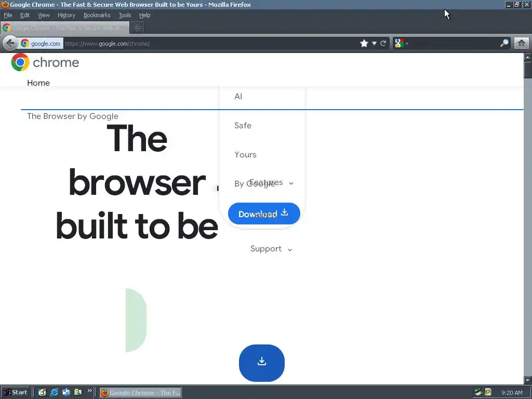The height and width of the screenshot is (399, 532).
Task: Click 'The Browser by Google' text
Action: pyautogui.click(x=73, y=116)
